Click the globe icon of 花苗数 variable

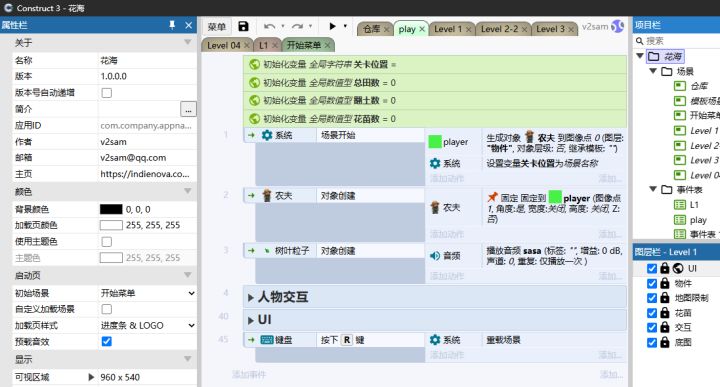254,119
